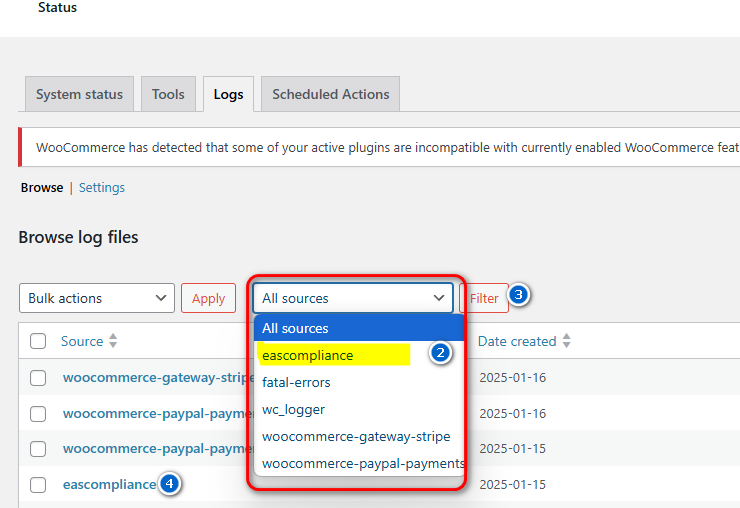
Task: Select eascompliance from the sources list
Action: 307,355
